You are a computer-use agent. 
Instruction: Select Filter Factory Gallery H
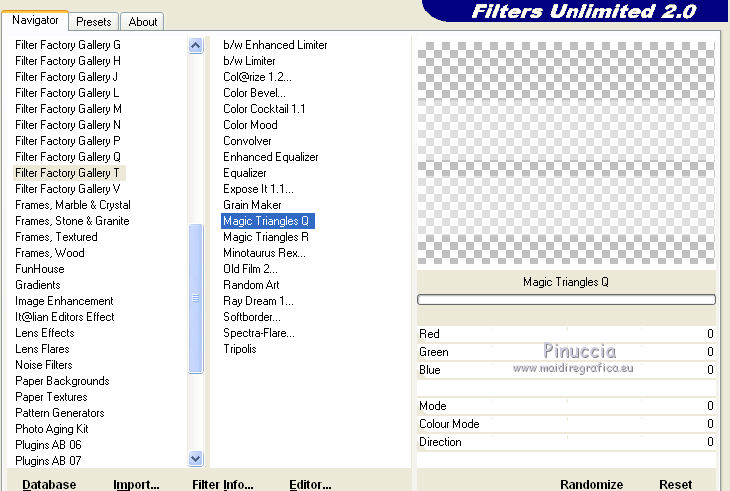pyautogui.click(x=68, y=61)
